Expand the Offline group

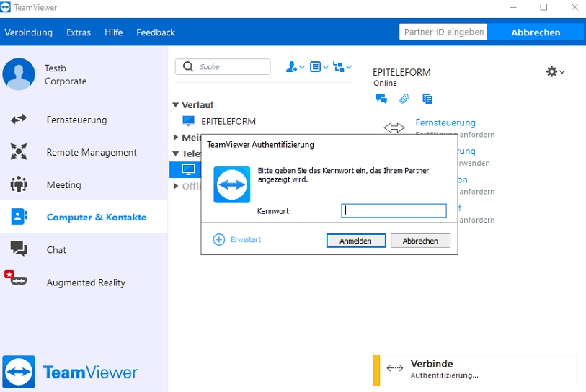176,186
